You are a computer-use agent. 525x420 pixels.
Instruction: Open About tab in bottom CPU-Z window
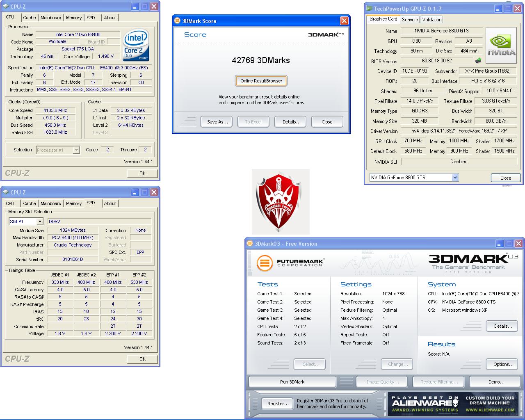pyautogui.click(x=110, y=203)
